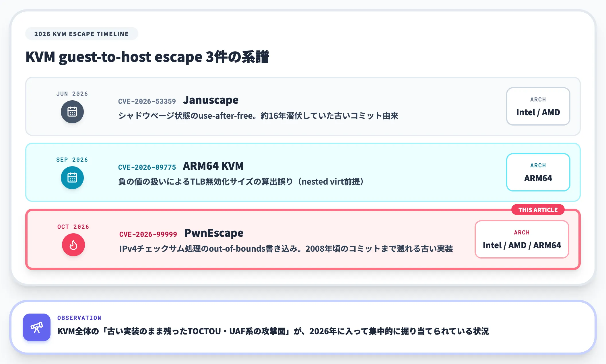Screen dimensions: 606x364
Task: Click the observation sentence about TOCTOU・UAF
Action: [x=273, y=331]
